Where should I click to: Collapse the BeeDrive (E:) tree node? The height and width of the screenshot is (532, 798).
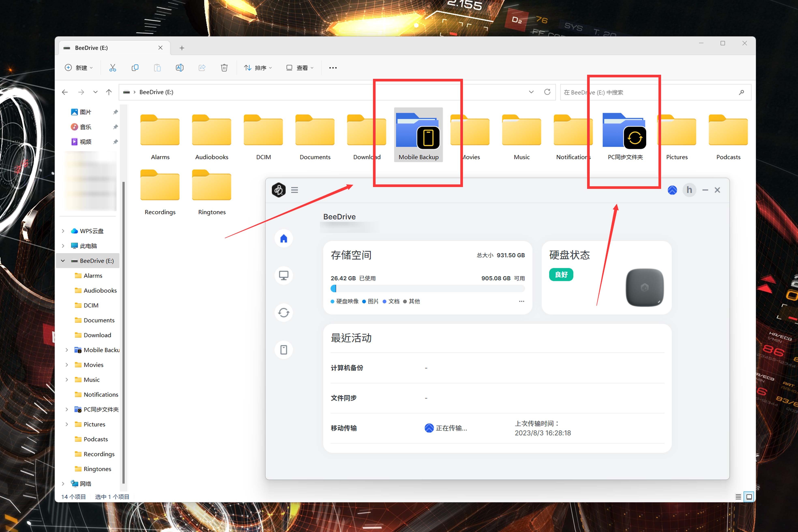coord(63,261)
